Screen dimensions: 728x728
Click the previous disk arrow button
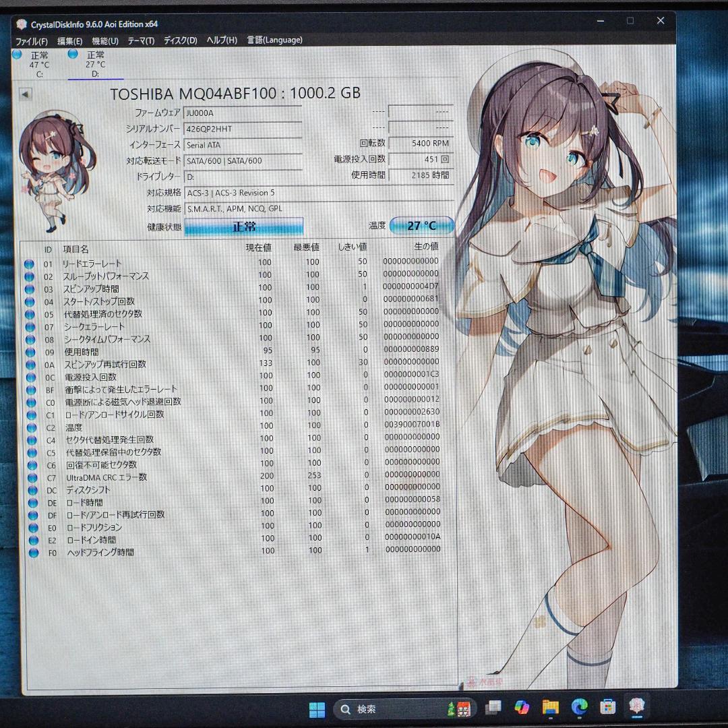click(x=26, y=94)
